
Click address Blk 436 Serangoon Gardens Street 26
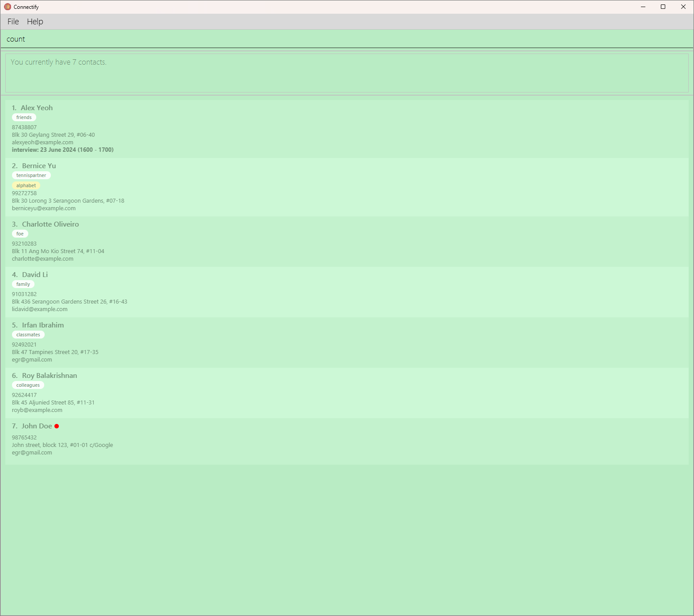69,302
